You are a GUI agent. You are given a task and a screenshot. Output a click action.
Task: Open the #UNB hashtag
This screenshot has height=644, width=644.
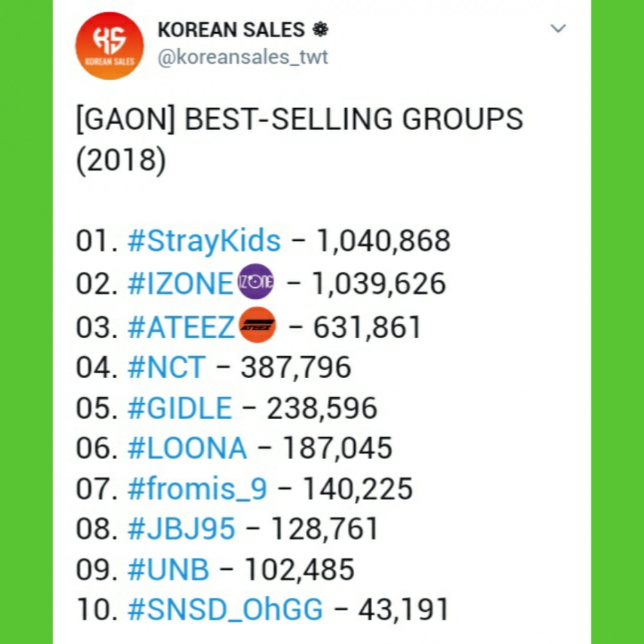click(169, 570)
